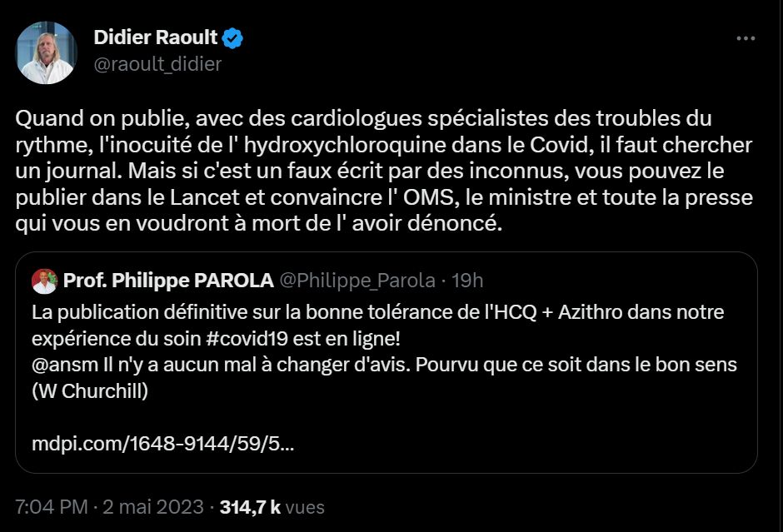Viewport: 783px width, 532px height.
Task: Open Prof. Philippe PAROLA's profile name
Action: [x=168, y=281]
